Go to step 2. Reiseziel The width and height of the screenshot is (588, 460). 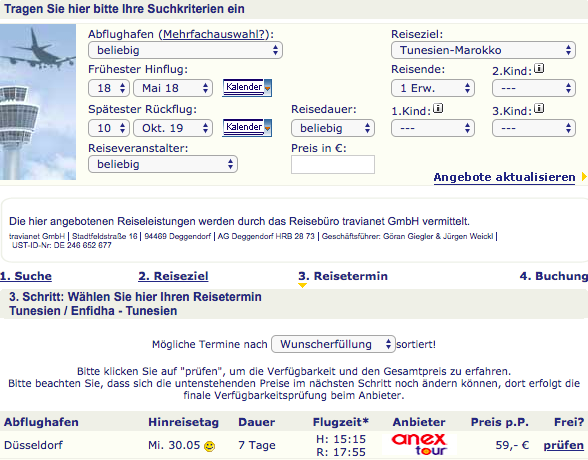[173, 276]
